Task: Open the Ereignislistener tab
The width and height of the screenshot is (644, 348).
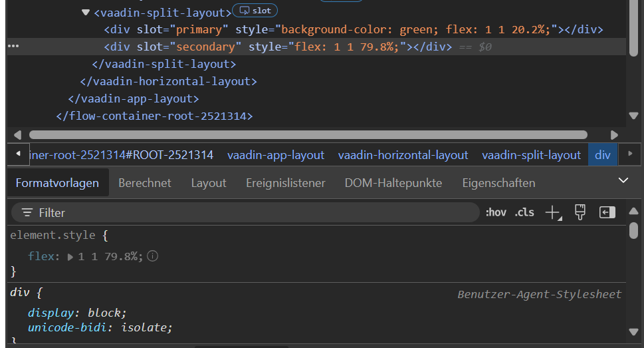Action: (285, 183)
